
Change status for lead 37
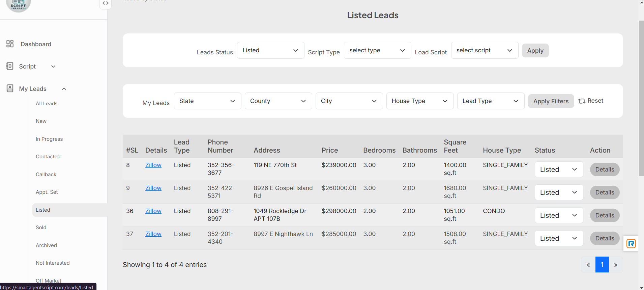click(559, 238)
